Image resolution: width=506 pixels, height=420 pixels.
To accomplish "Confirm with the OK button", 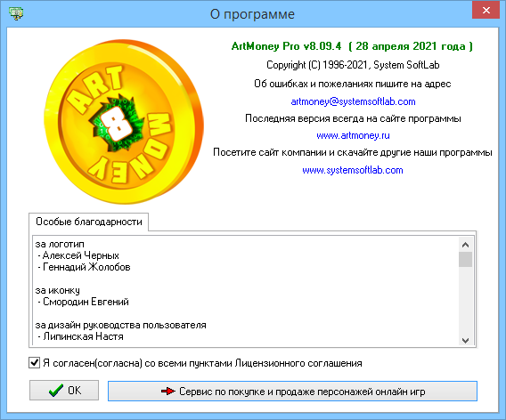I will [64, 391].
